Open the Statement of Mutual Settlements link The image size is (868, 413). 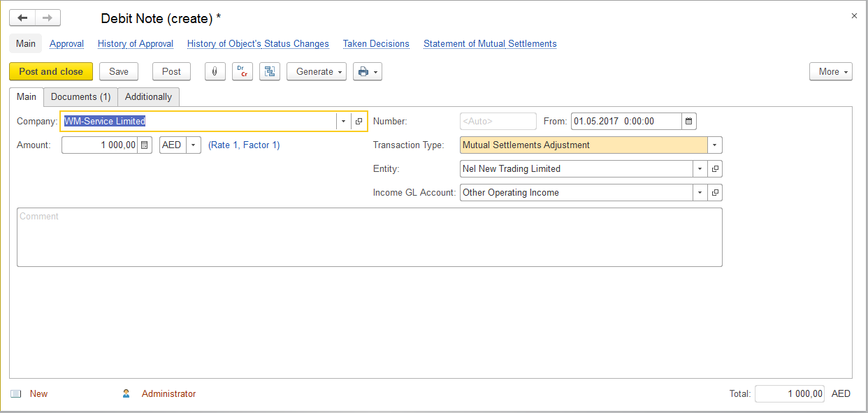click(490, 44)
